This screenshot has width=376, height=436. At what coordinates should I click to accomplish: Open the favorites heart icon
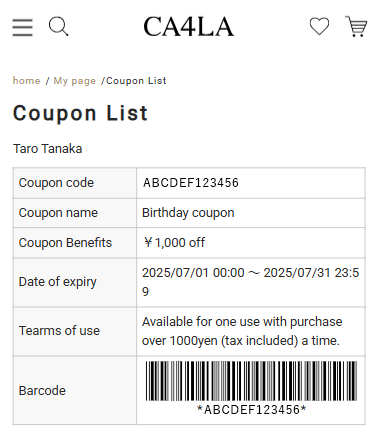point(319,26)
